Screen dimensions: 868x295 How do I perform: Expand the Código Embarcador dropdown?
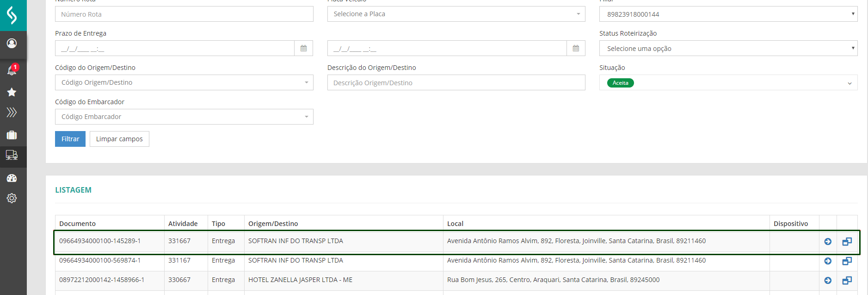(x=184, y=117)
